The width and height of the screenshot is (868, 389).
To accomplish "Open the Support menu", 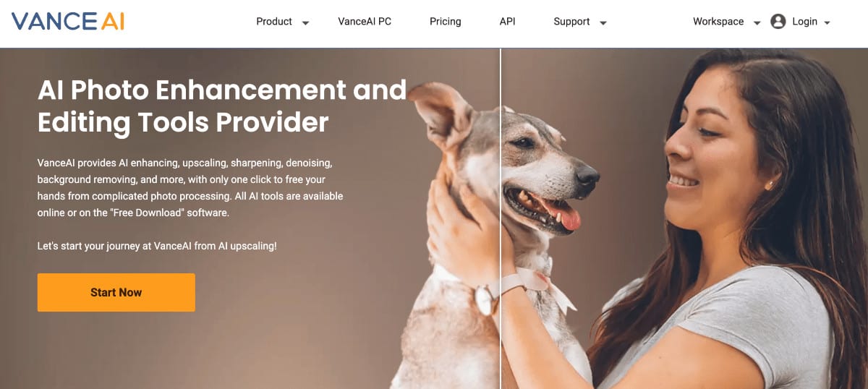I will coord(571,22).
